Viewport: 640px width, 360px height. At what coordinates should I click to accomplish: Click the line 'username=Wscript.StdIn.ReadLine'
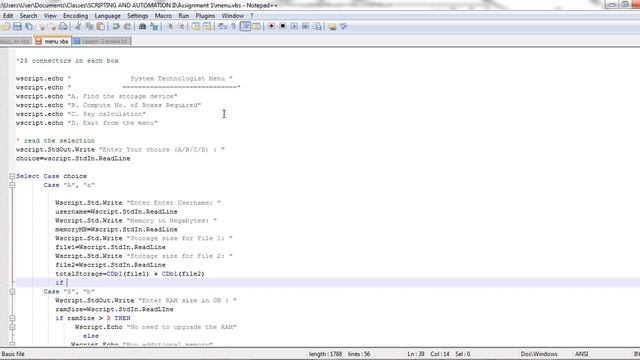[x=116, y=212]
